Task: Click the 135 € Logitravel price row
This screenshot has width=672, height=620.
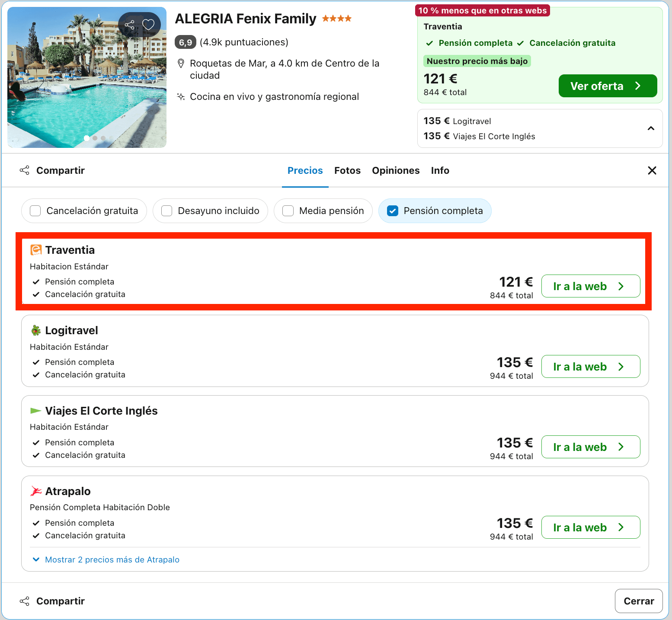Action: point(457,121)
